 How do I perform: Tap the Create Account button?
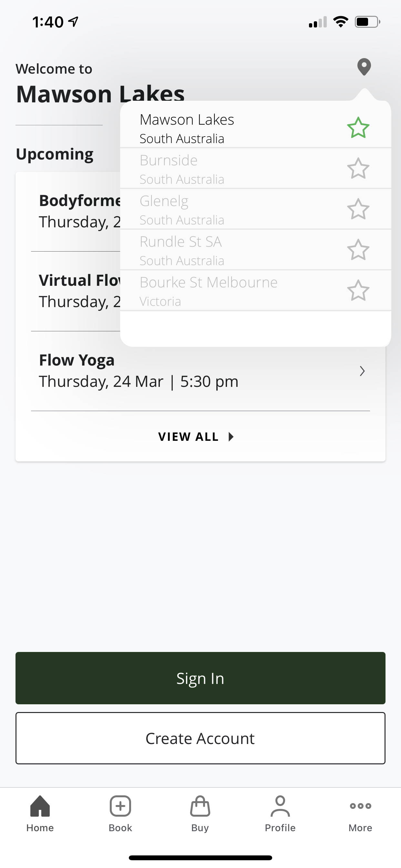pos(200,738)
